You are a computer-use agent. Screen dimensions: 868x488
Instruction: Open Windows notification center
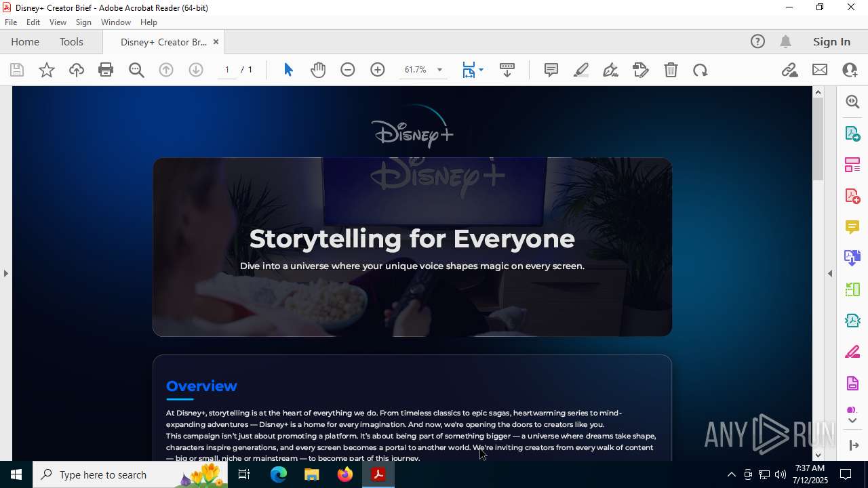tap(846, 474)
